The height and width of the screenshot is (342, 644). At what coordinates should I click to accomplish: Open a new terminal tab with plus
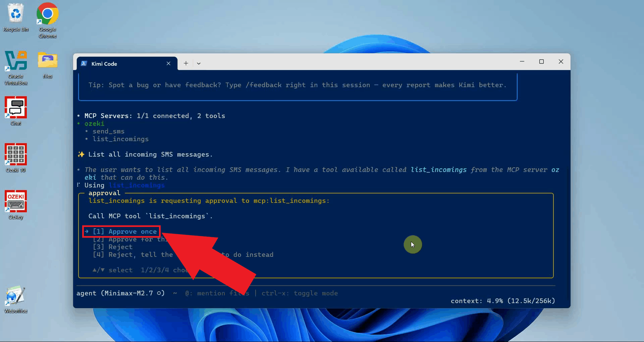click(x=186, y=63)
